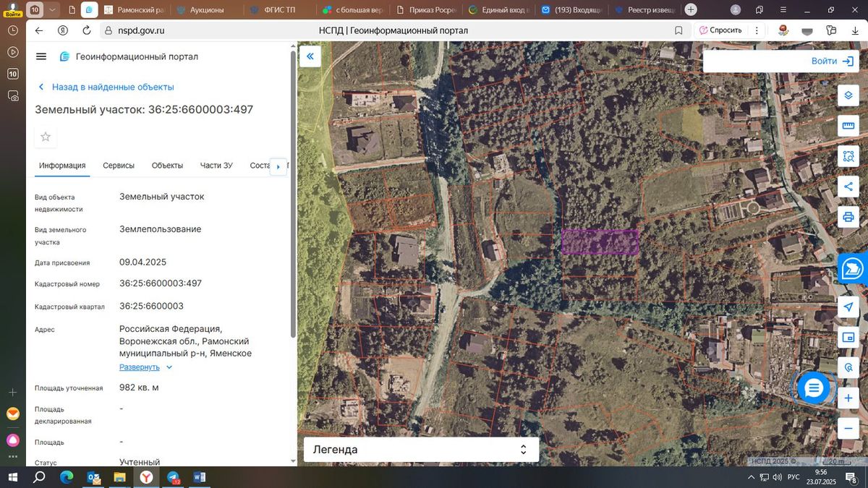The width and height of the screenshot is (868, 488).
Task: Bookmark this page in address bar
Action: [x=678, y=30]
